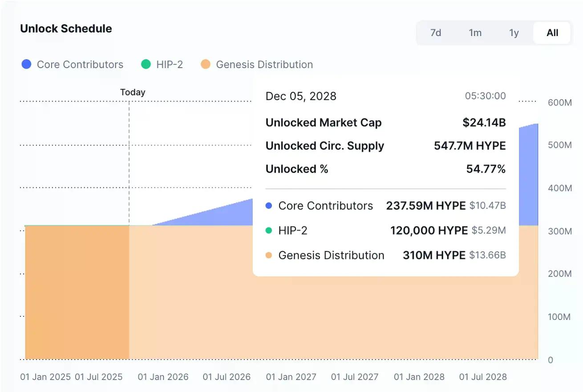This screenshot has height=392, width=583.
Task: Toggle the Core Contributors legend label
Action: click(x=80, y=65)
